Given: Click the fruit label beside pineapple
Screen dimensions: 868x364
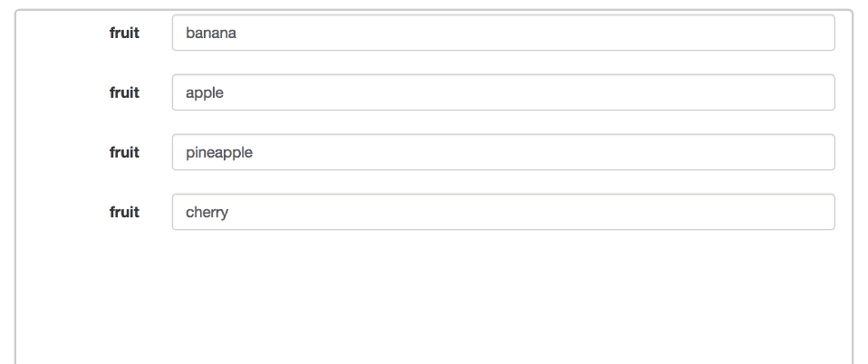Looking at the screenshot, I should click(x=124, y=152).
